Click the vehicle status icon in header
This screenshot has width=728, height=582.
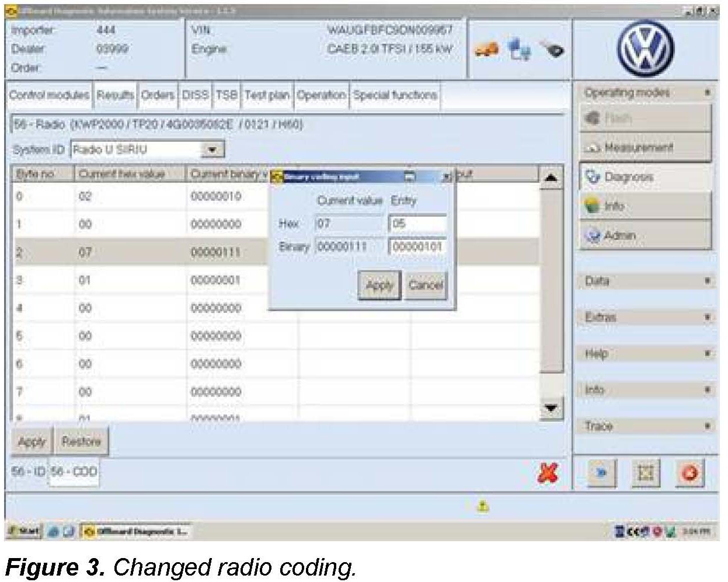(486, 50)
